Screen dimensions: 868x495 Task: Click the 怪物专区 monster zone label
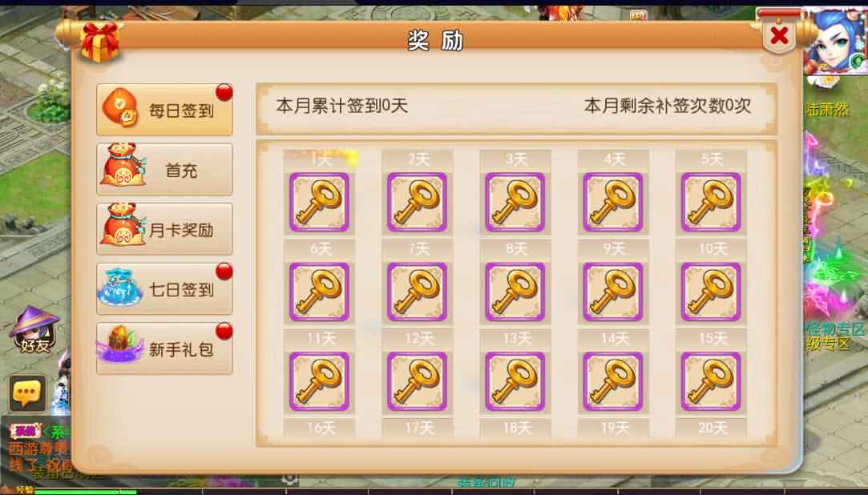click(x=835, y=329)
